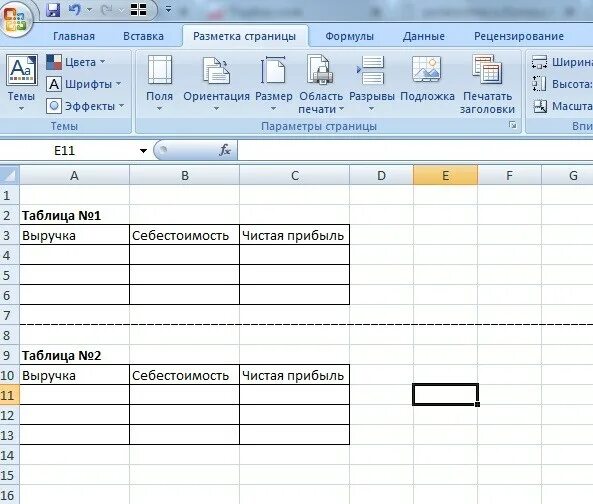593x504 pixels.
Task: Open the Данные tab
Action: point(424,36)
